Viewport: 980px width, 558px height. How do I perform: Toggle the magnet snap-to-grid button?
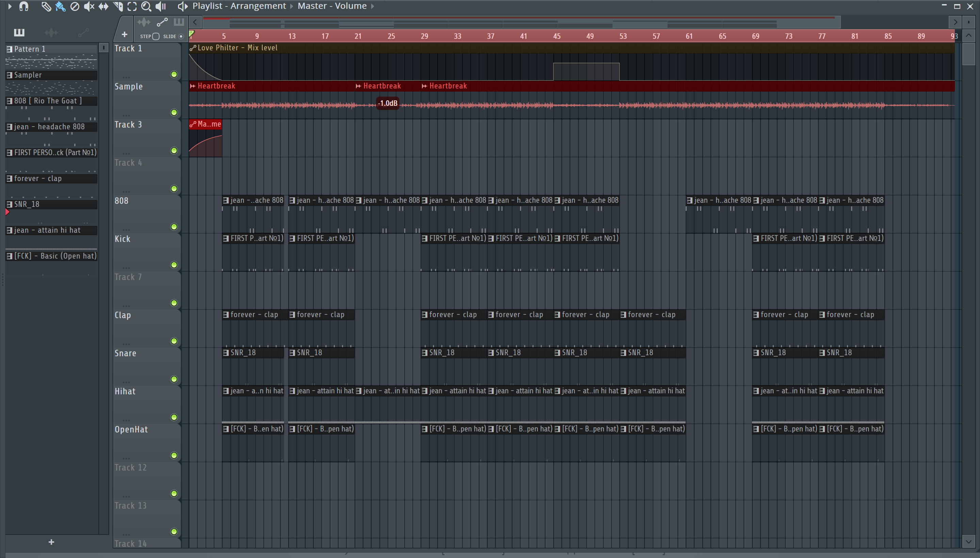(24, 6)
